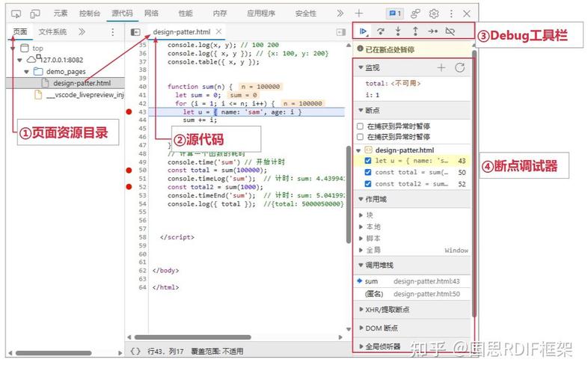Switch to the 控制台 tab
The height and width of the screenshot is (374, 588).
[90, 13]
